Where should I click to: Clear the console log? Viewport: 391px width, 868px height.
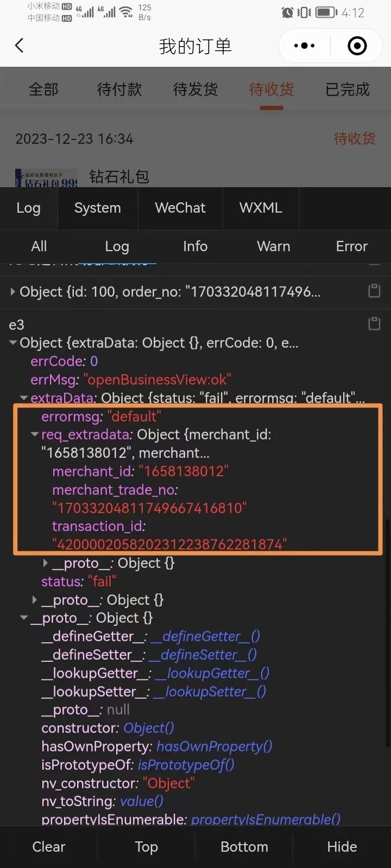[x=49, y=847]
